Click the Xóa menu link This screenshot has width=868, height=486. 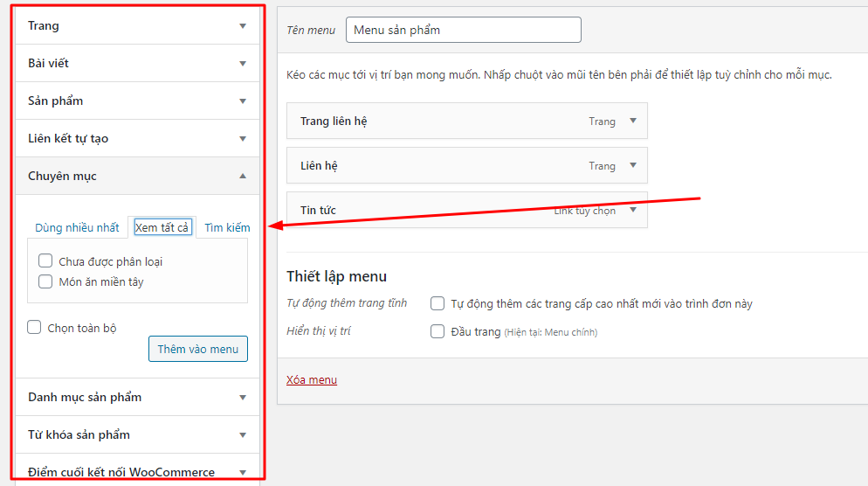(x=311, y=380)
